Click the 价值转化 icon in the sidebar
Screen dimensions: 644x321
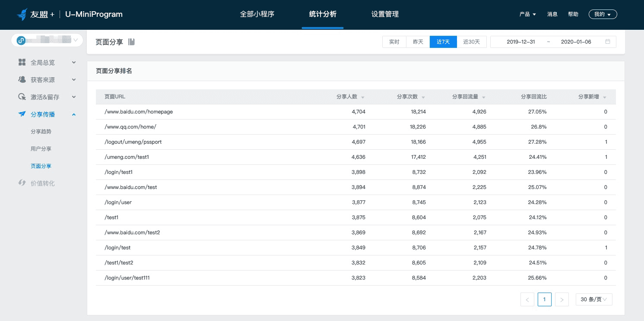pyautogui.click(x=22, y=183)
